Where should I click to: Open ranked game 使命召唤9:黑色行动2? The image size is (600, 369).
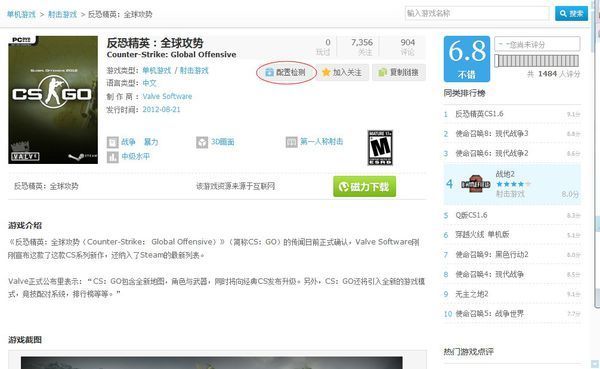pos(492,255)
